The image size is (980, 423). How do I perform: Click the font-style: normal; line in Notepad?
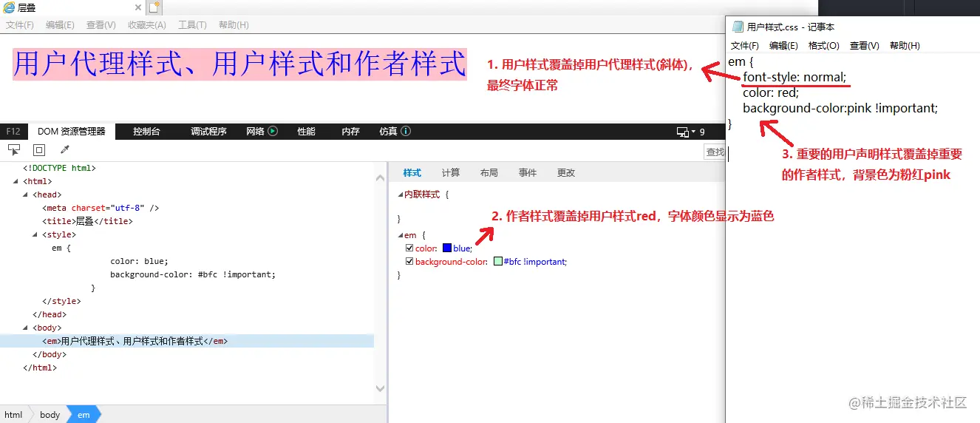click(794, 77)
